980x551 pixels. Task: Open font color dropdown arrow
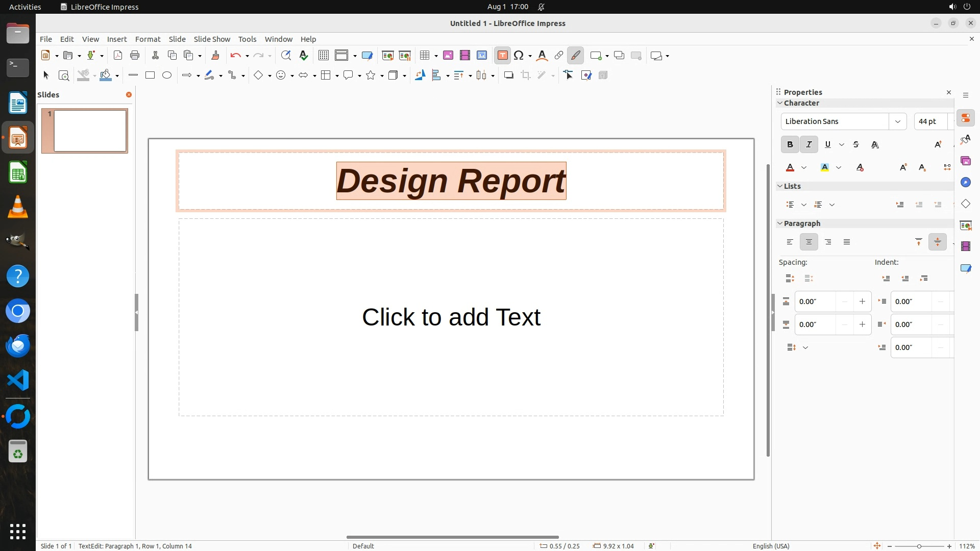(x=804, y=168)
